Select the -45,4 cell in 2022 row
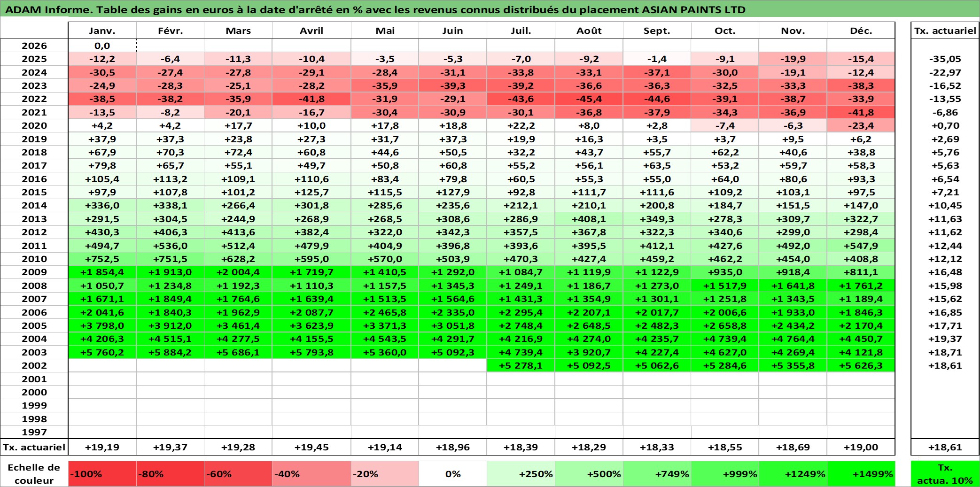The height and width of the screenshot is (487, 980). pyautogui.click(x=589, y=99)
